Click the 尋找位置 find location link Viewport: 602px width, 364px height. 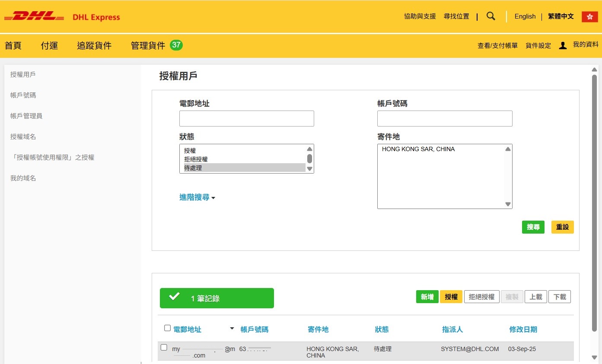(x=456, y=16)
